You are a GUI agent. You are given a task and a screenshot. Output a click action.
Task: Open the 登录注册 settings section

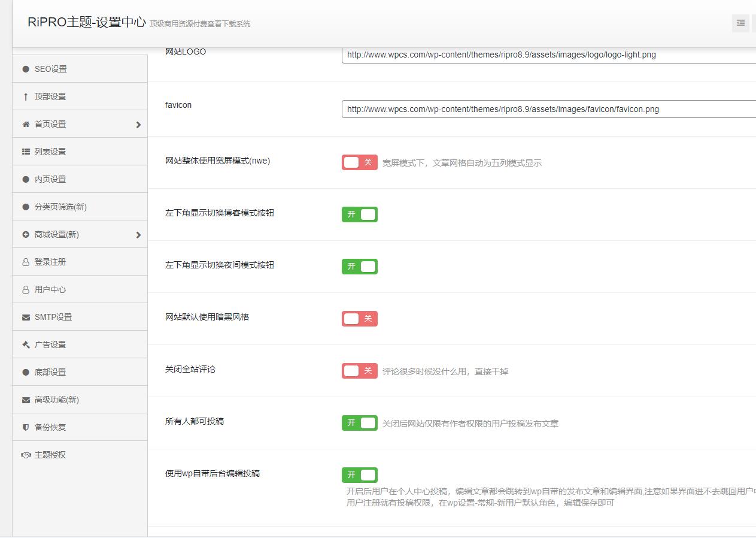(50, 262)
